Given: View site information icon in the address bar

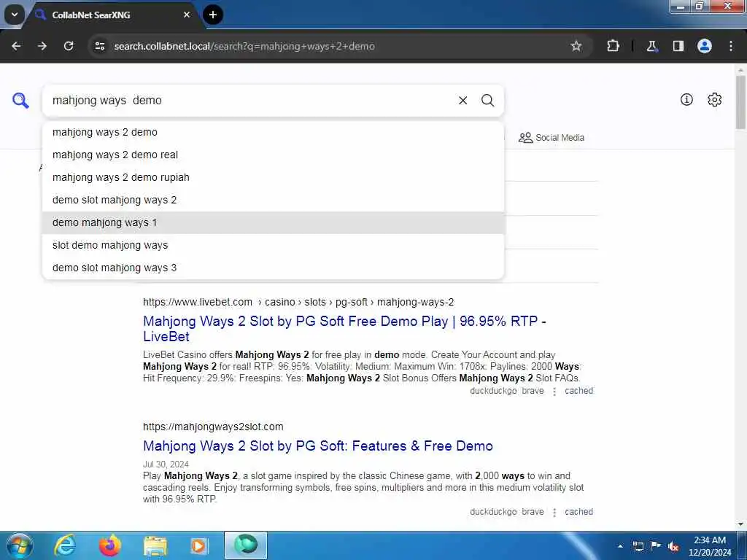Looking at the screenshot, I should click(x=99, y=46).
